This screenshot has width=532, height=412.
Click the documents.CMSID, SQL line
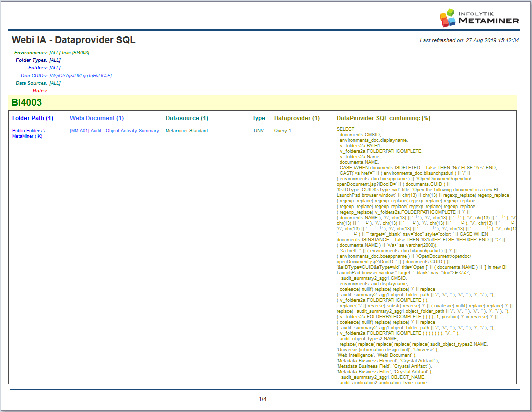coord(361,135)
